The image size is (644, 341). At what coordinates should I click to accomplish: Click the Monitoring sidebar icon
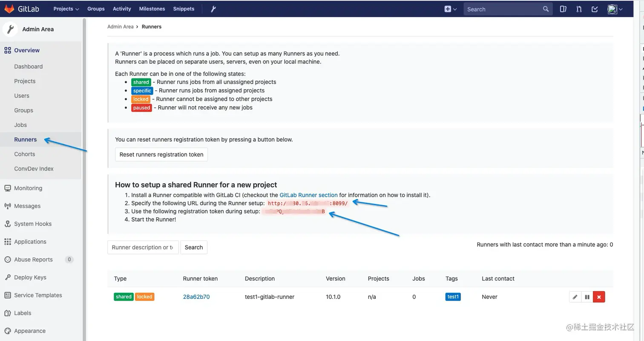[x=7, y=188]
